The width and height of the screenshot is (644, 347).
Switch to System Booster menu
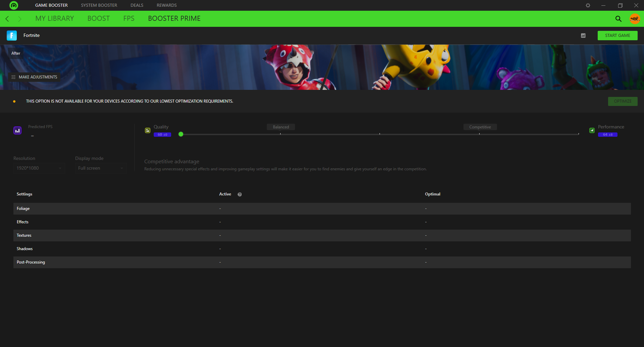(x=99, y=5)
